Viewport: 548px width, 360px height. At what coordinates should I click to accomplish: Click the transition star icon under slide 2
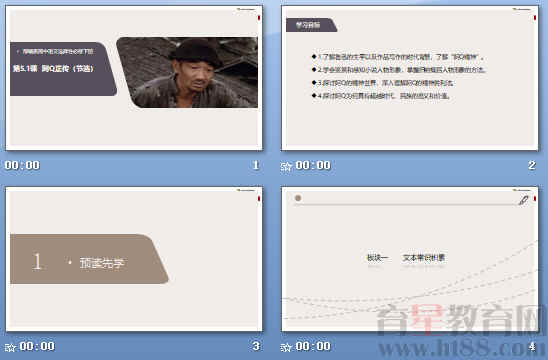click(x=286, y=166)
